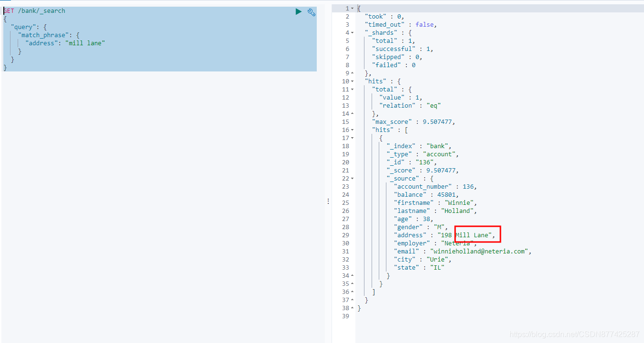Click the panel divider handle dots

328,202
